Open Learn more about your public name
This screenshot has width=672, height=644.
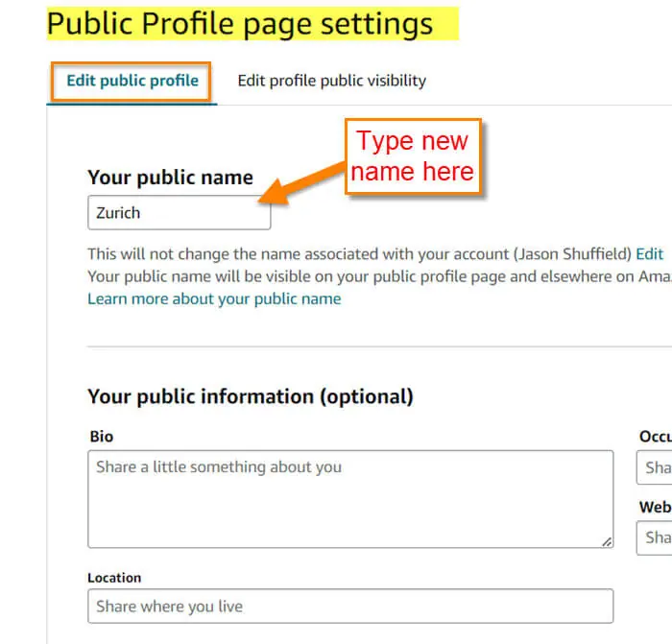214,298
